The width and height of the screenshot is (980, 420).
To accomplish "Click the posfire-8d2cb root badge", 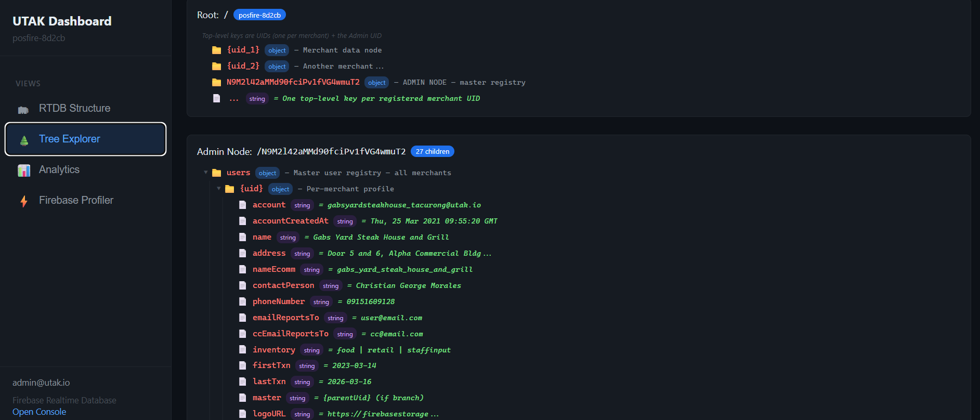I will [x=259, y=15].
